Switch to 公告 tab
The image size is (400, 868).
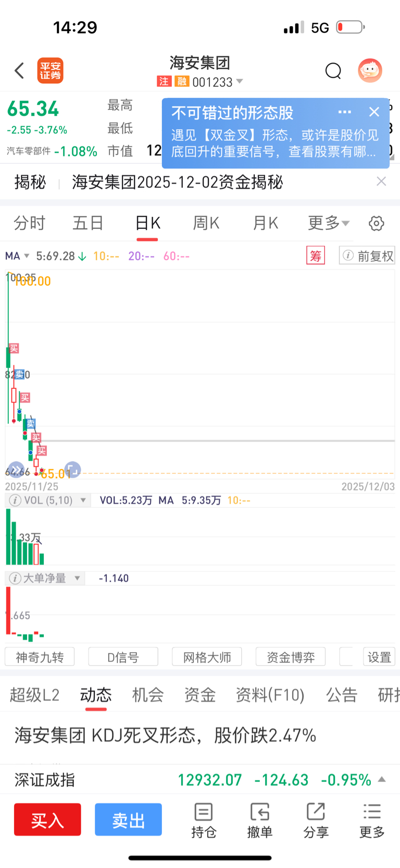(x=342, y=695)
